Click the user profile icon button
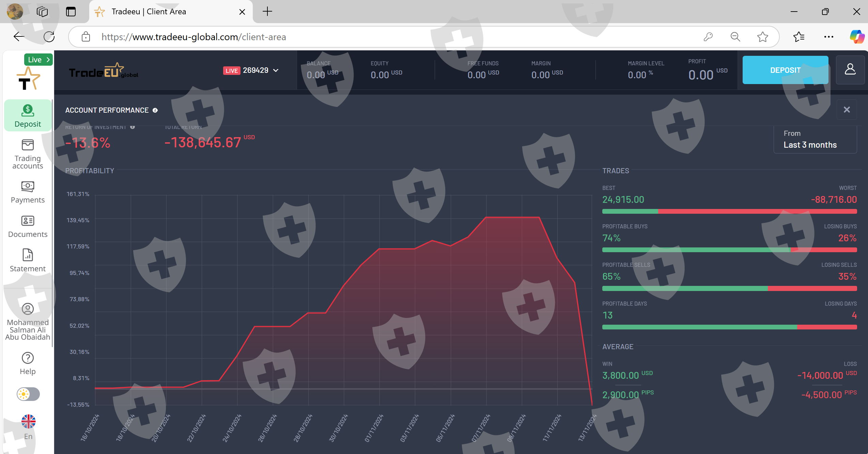Viewport: 868px width, 454px height. [850, 70]
